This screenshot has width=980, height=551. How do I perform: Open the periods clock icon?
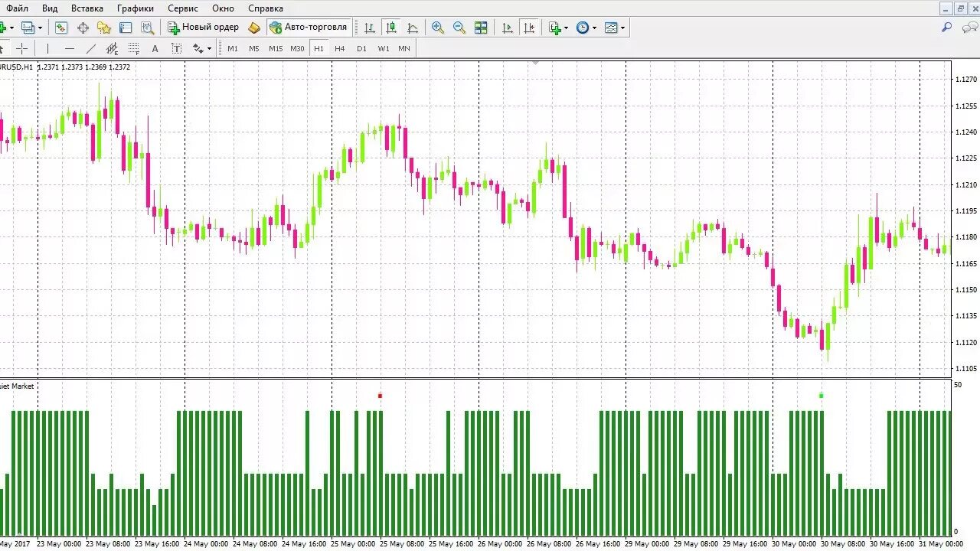point(583,28)
